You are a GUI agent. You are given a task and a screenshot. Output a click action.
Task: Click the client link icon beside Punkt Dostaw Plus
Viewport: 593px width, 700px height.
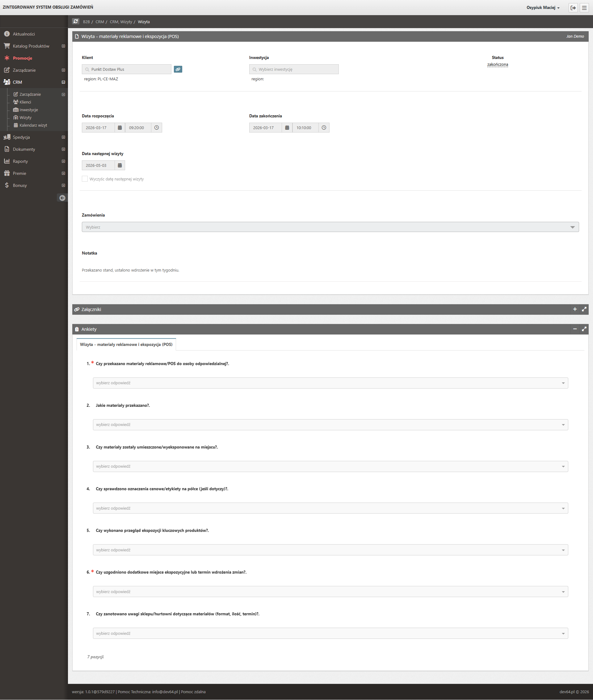tap(178, 69)
